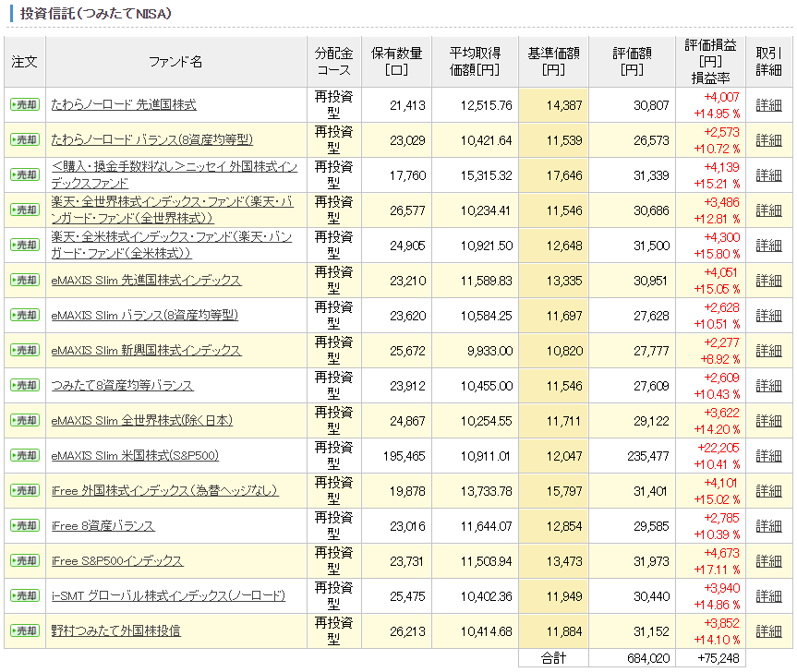Open 楽天・全米株式インデックス・ファンド link
Viewport: 797px width, 672px height.
click(x=172, y=245)
